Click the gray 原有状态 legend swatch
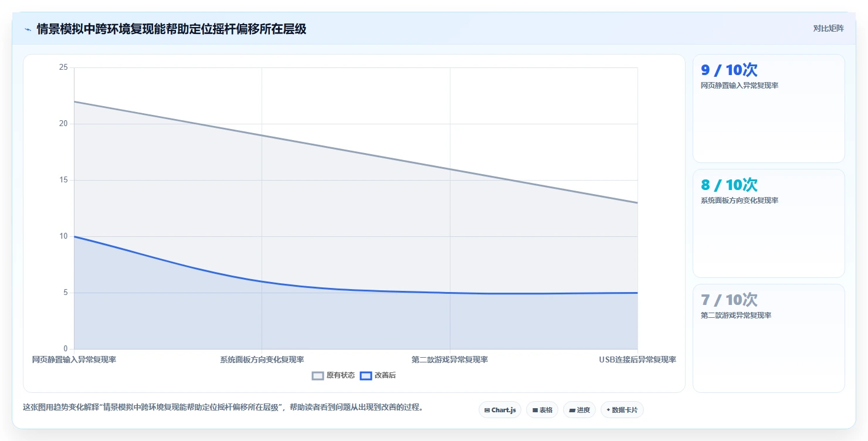Viewport: 868px width, 441px height. coord(318,375)
